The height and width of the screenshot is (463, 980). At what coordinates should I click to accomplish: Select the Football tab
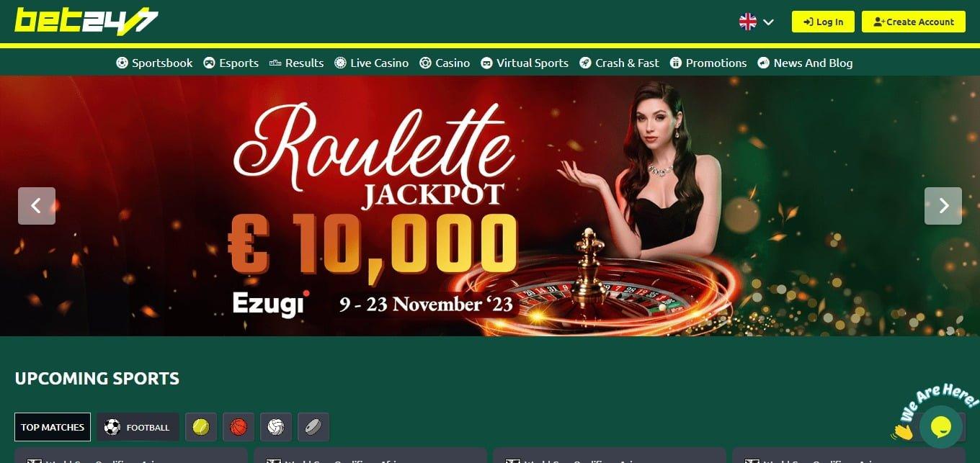pos(138,427)
